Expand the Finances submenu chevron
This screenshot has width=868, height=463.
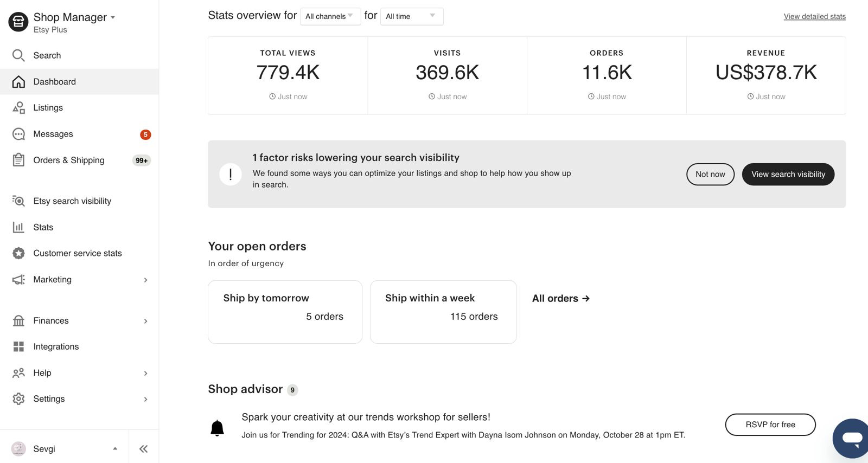click(x=145, y=321)
